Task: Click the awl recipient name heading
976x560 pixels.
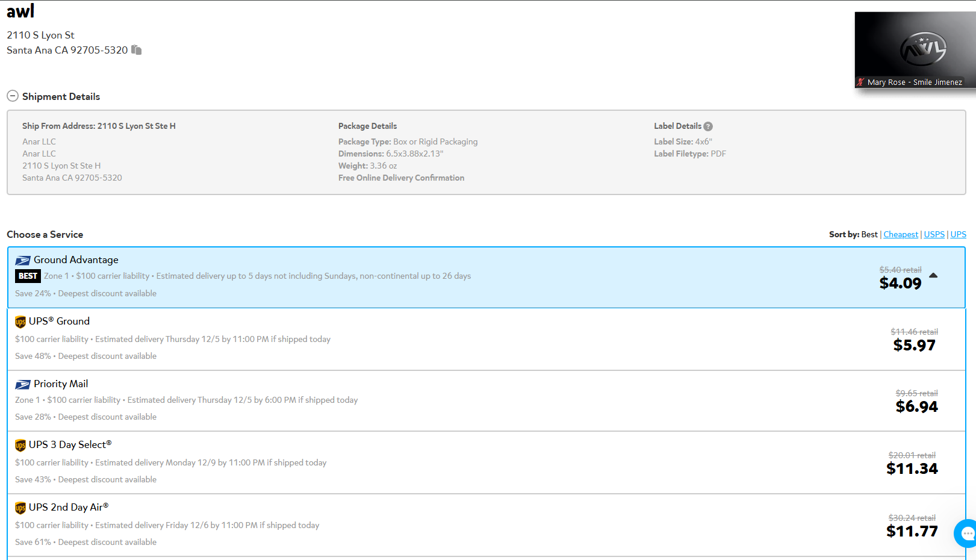Action: click(x=20, y=11)
